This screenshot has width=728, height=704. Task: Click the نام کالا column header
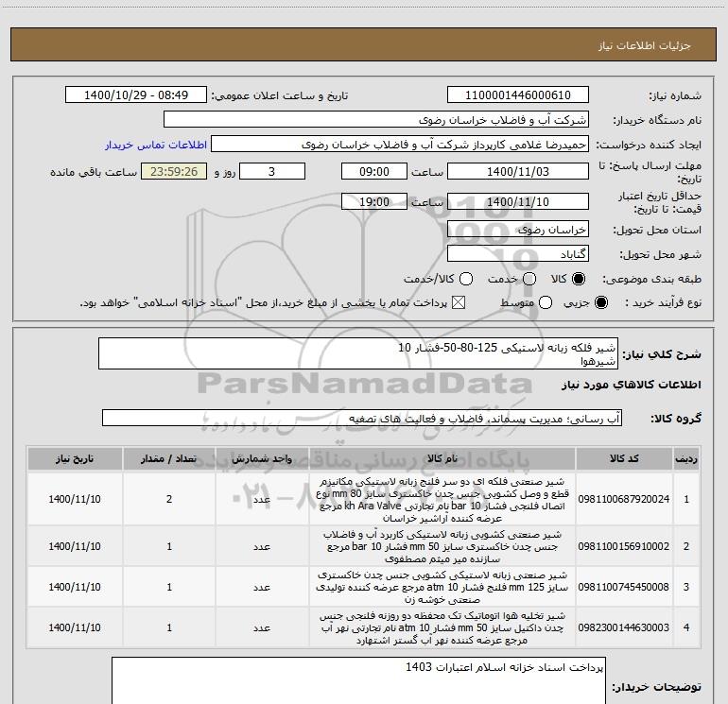coord(442,458)
